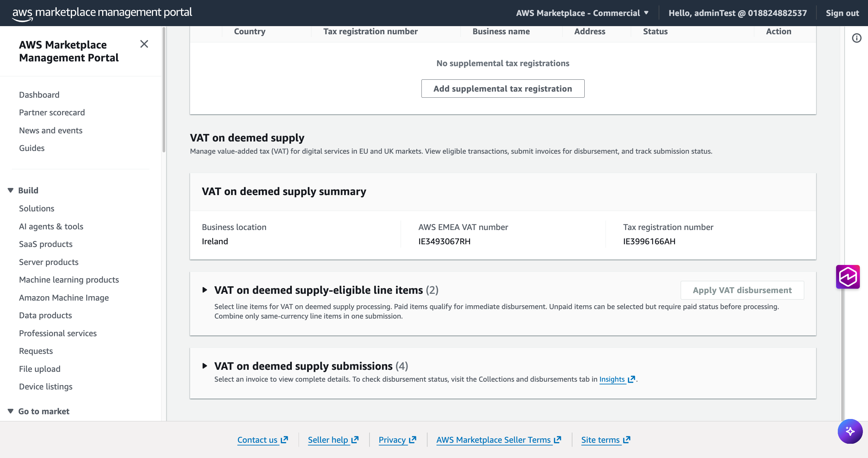Viewport: 868px width, 458px height.
Task: Click the sidebar vertical scrollbar
Action: coord(164,90)
